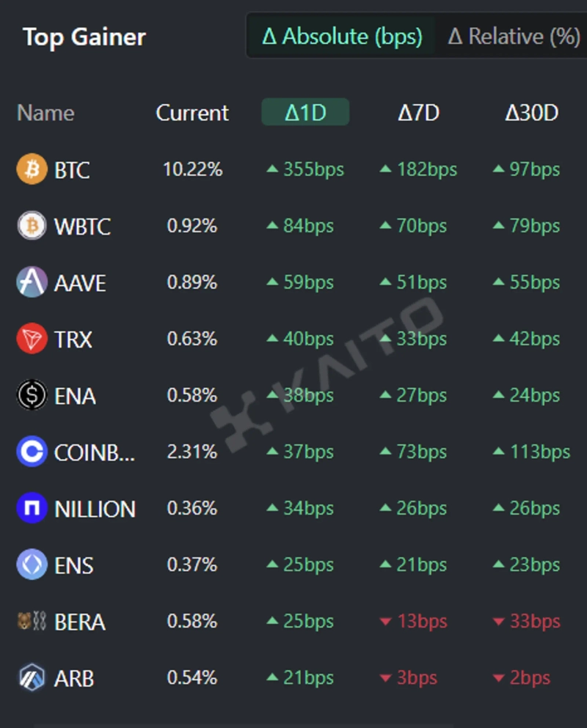The width and height of the screenshot is (587, 728).
Task: Switch to Δ Relative (%) view
Action: (514, 36)
